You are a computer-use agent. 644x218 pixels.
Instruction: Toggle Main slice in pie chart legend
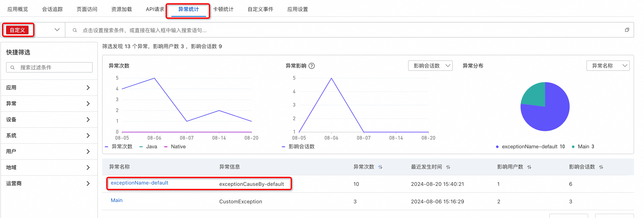point(583,147)
